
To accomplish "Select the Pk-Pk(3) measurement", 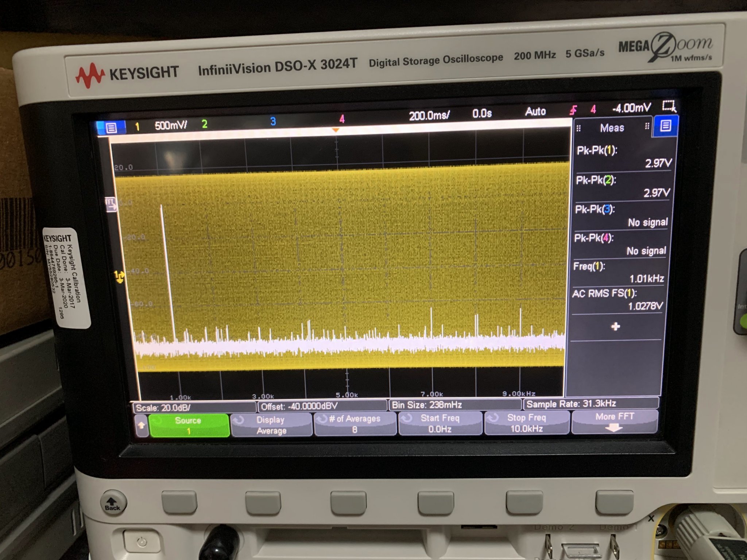I will 622,215.
